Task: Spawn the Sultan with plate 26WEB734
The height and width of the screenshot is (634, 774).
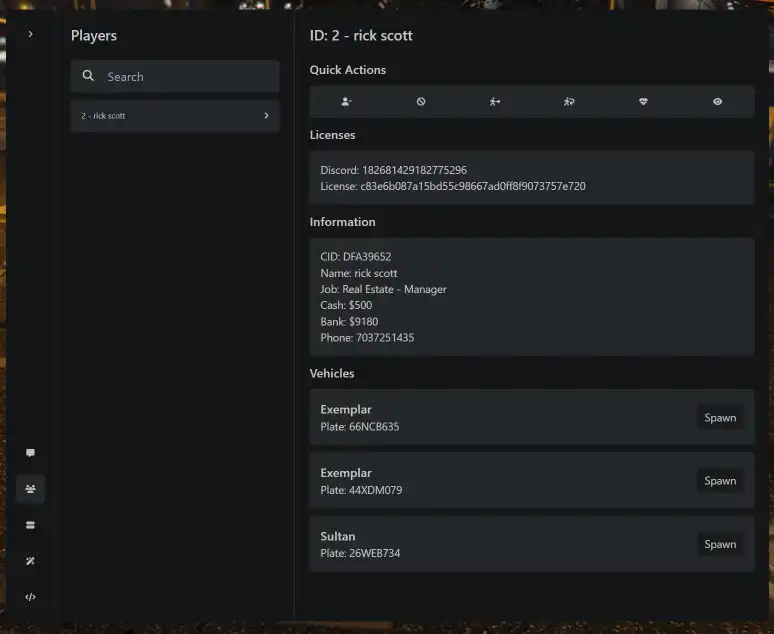Action: 720,544
